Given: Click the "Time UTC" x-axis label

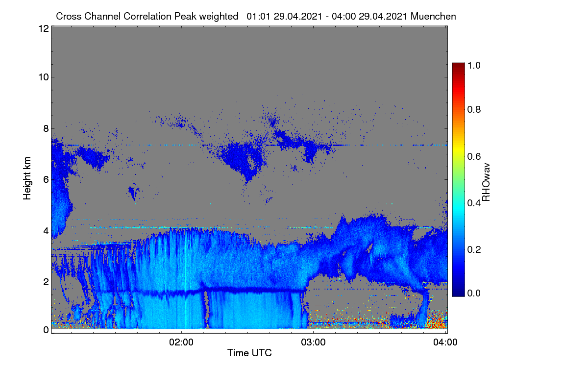Looking at the screenshot, I should click(x=249, y=353).
